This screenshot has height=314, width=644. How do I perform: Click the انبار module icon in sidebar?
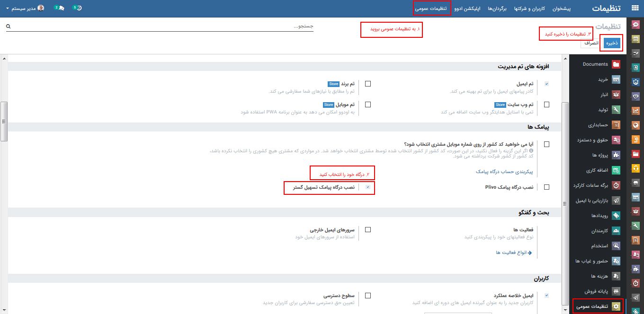pyautogui.click(x=616, y=95)
